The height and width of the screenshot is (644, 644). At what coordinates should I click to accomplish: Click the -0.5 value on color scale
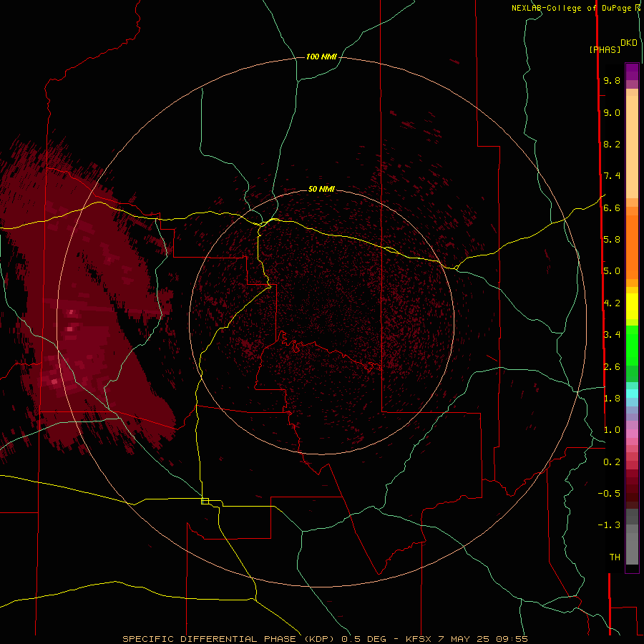pyautogui.click(x=609, y=493)
